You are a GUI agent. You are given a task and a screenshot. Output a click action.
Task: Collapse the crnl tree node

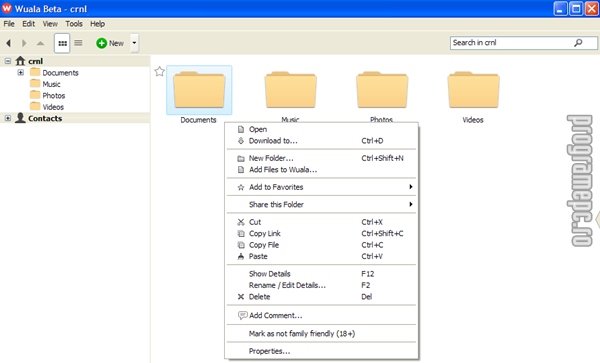tap(8, 61)
